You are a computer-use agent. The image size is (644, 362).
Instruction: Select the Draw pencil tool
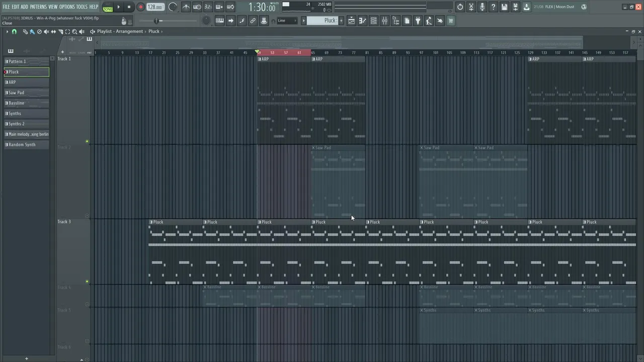[x=25, y=32]
